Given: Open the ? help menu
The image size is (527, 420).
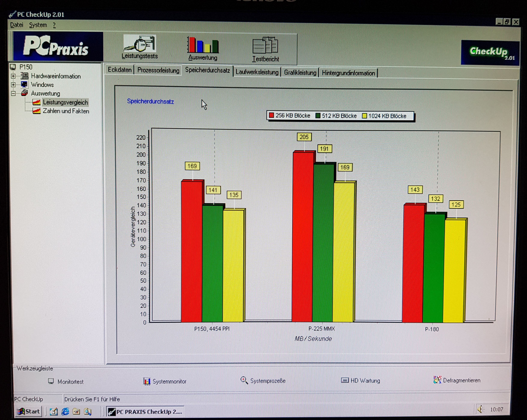Looking at the screenshot, I should click(x=54, y=25).
